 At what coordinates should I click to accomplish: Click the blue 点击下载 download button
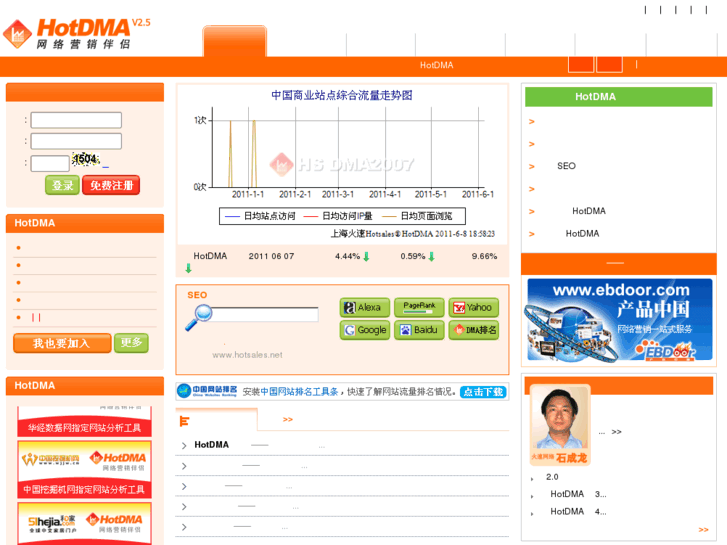(483, 392)
